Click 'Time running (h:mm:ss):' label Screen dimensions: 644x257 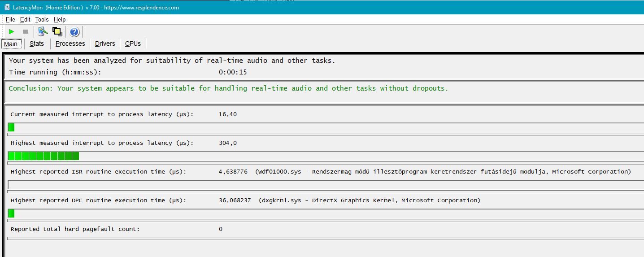pyautogui.click(x=56, y=72)
